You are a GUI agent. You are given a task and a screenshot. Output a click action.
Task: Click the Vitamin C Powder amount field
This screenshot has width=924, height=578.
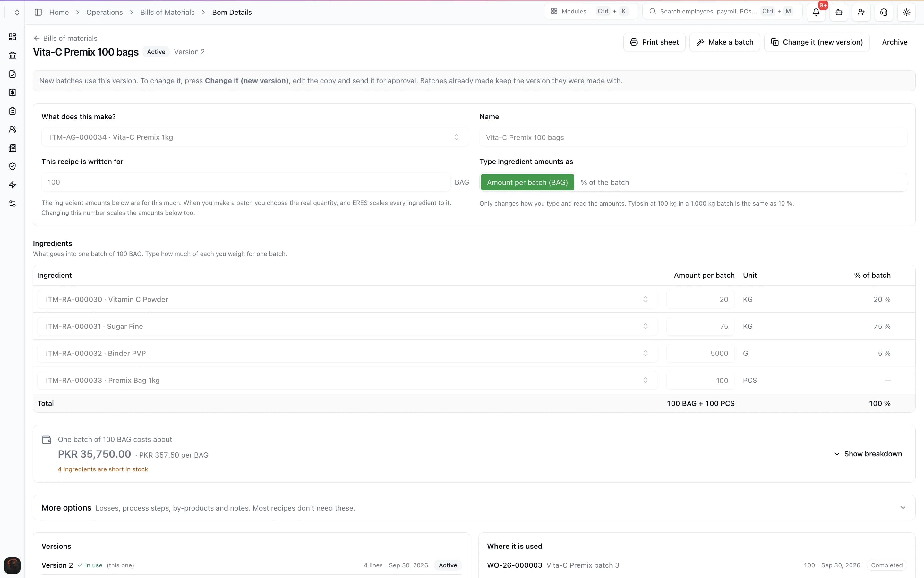(x=700, y=299)
